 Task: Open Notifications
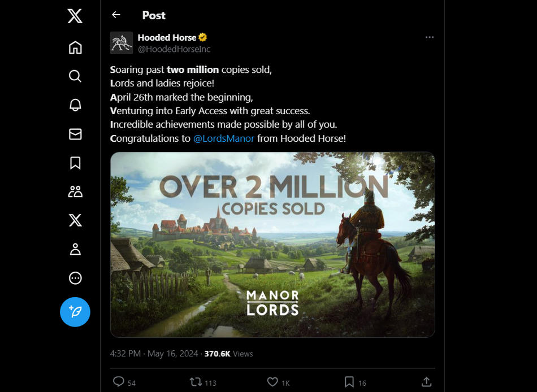(75, 105)
